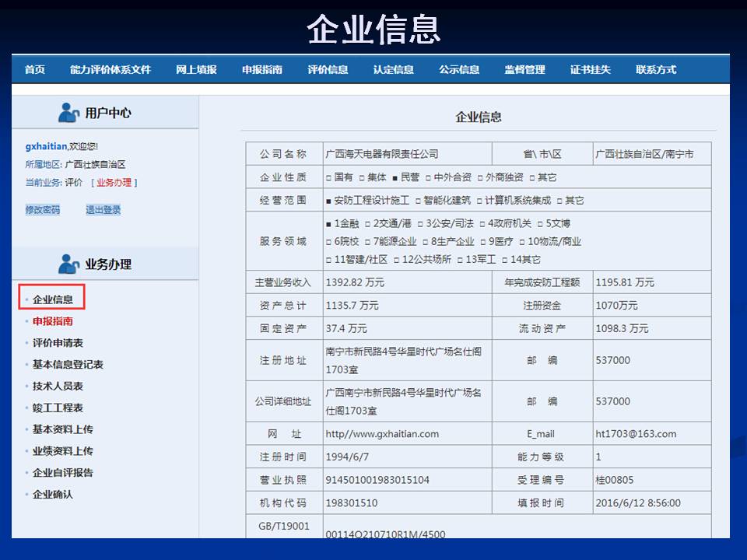Open 认定信息 from the navigation bar
This screenshot has height=560, width=747.
394,69
